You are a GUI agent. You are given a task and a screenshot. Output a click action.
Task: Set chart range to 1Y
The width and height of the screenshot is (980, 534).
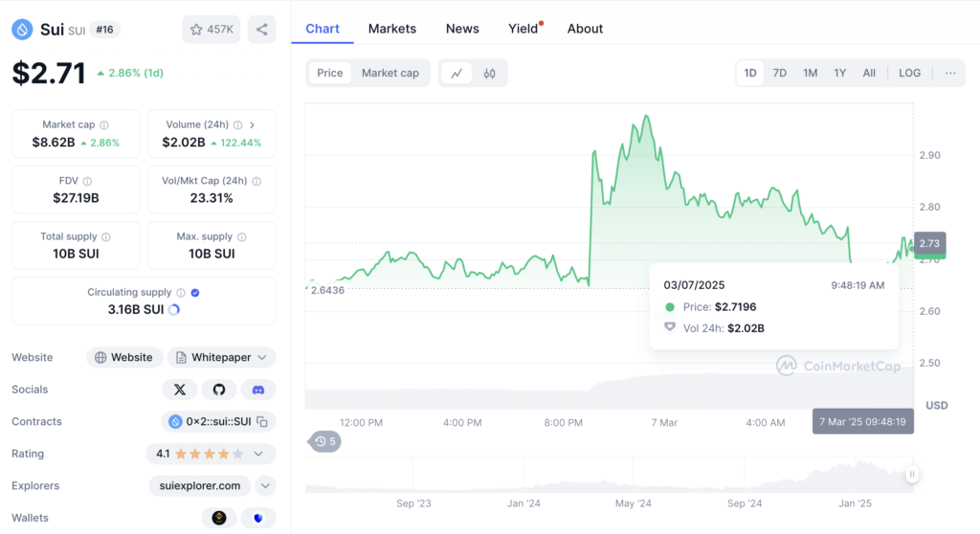pyautogui.click(x=840, y=73)
